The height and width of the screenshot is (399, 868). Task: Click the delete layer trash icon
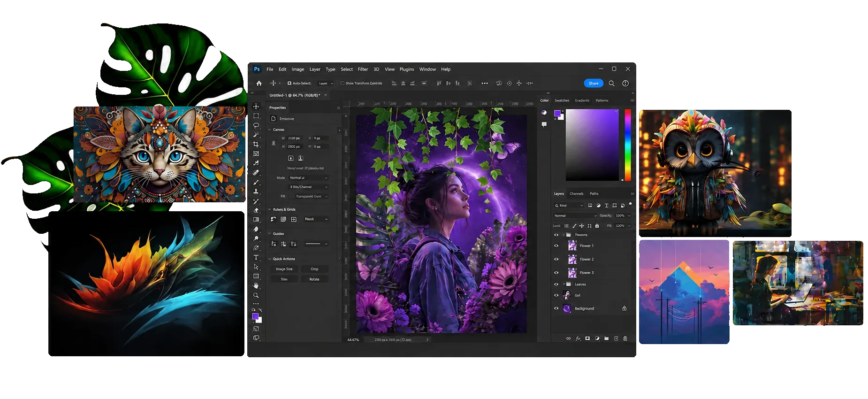click(625, 338)
